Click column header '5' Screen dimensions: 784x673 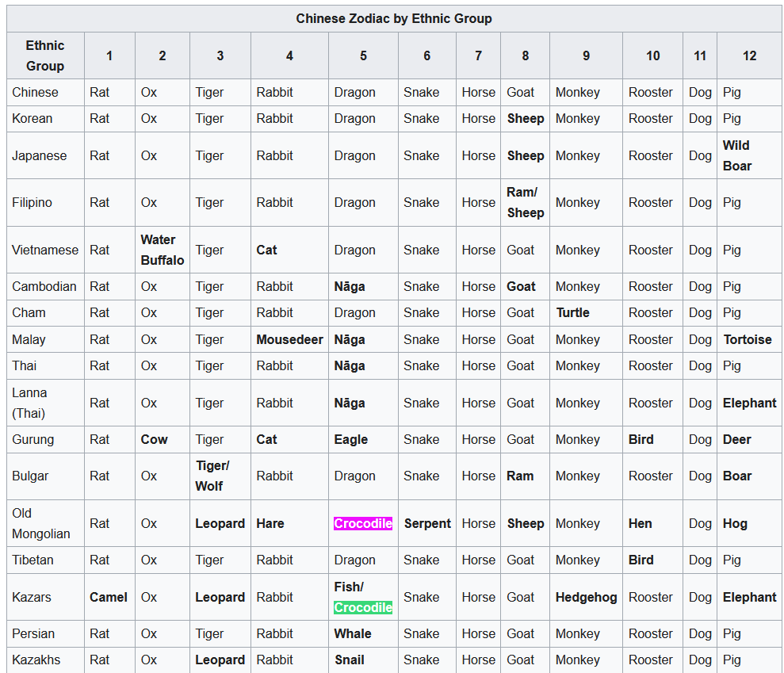(364, 55)
